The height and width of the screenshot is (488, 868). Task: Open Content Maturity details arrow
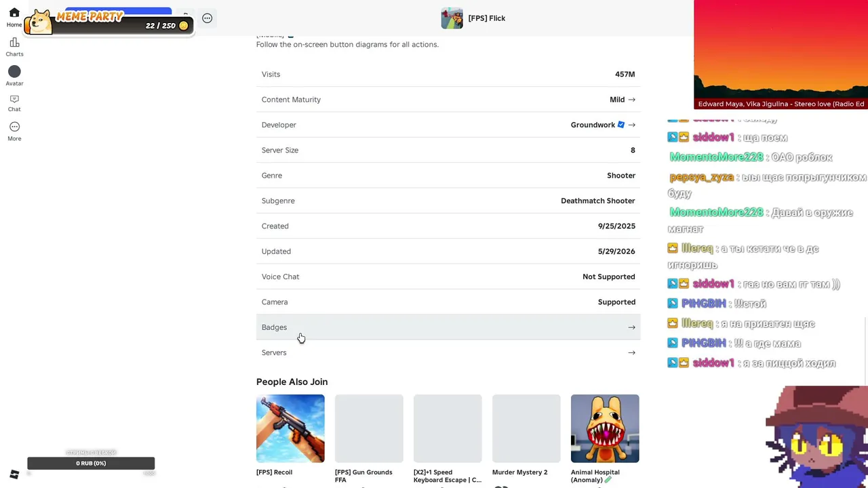pyautogui.click(x=631, y=100)
